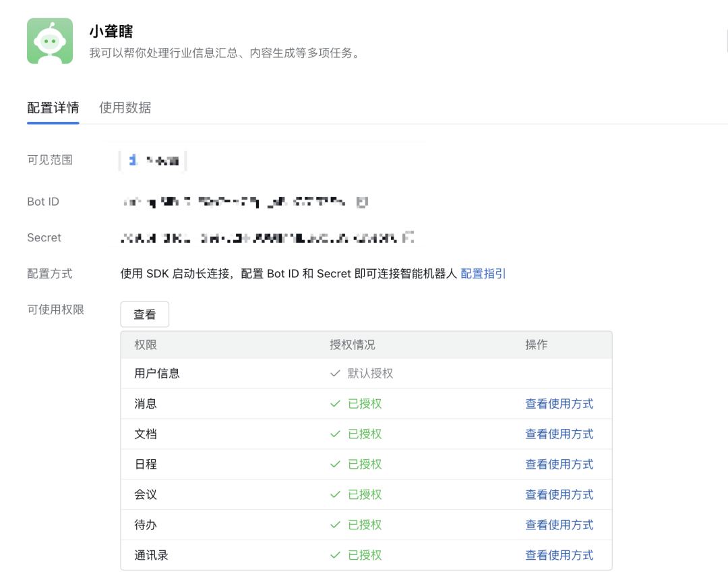Open 查看使用方式 for 待办 permission
Image resolution: width=728 pixels, height=582 pixels.
559,524
